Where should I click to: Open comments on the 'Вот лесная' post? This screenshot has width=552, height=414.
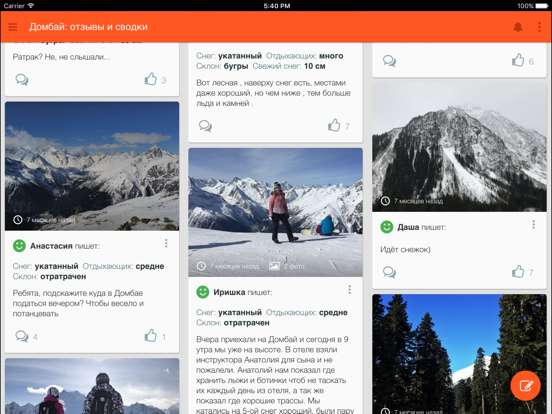pos(205,126)
